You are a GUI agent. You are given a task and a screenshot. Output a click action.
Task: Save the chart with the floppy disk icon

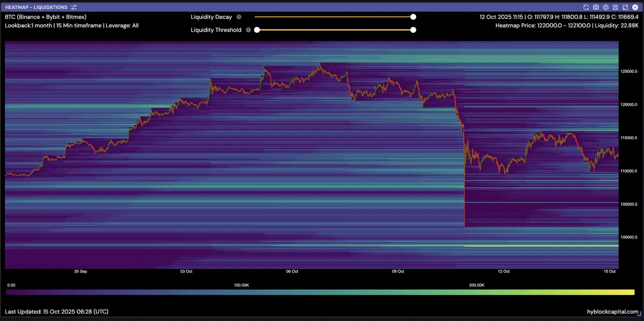615,7
